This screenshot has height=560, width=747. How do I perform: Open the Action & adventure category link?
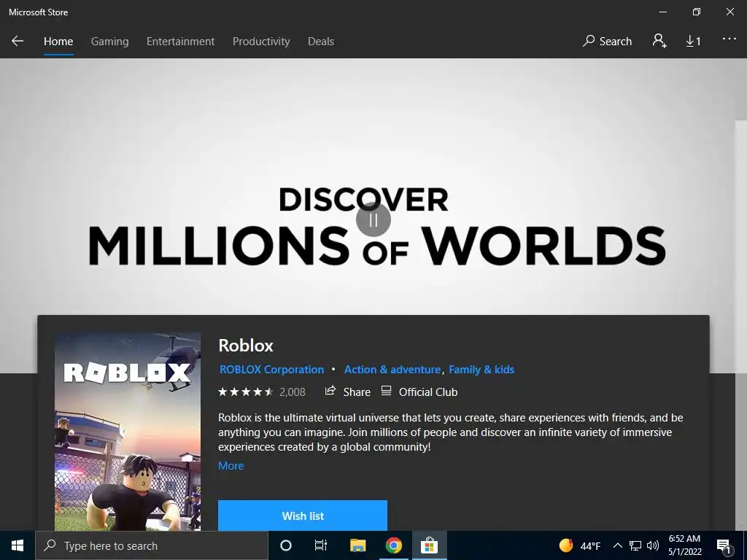pyautogui.click(x=392, y=370)
